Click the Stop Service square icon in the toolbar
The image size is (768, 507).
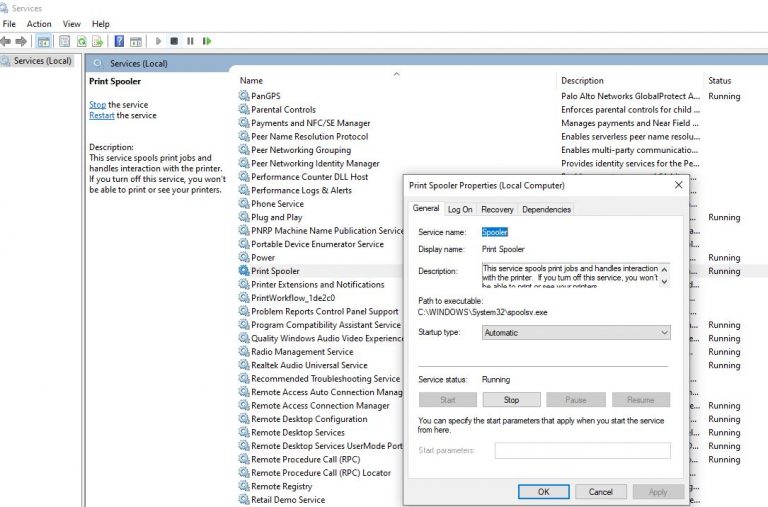point(174,41)
